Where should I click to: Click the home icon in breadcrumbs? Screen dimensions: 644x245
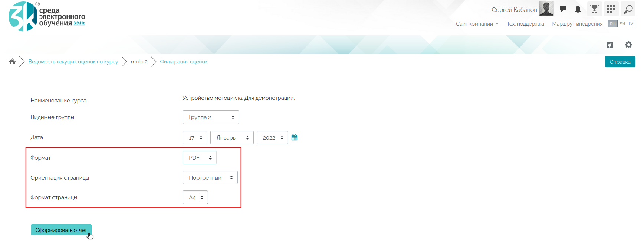(12, 62)
